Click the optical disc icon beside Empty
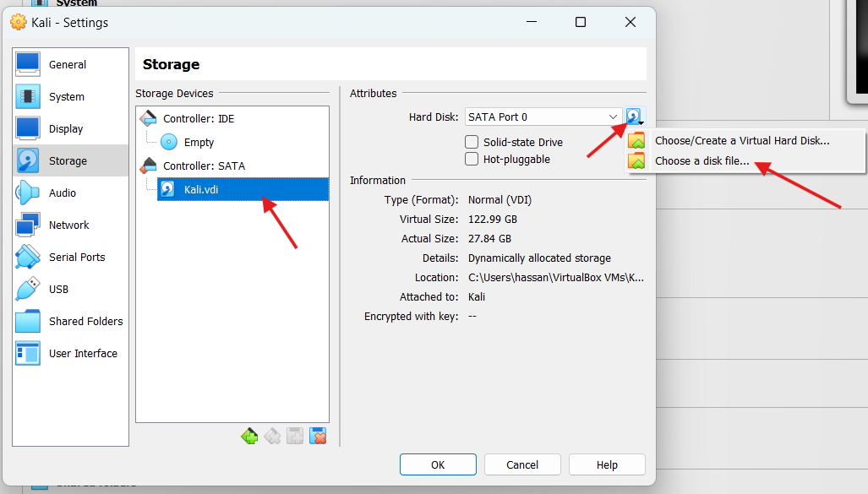Viewport: 868px width, 494px height. click(169, 142)
